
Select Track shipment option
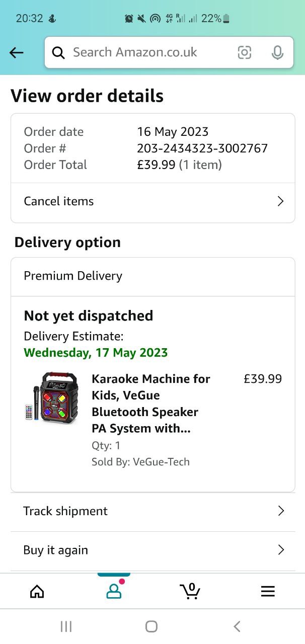65,511
